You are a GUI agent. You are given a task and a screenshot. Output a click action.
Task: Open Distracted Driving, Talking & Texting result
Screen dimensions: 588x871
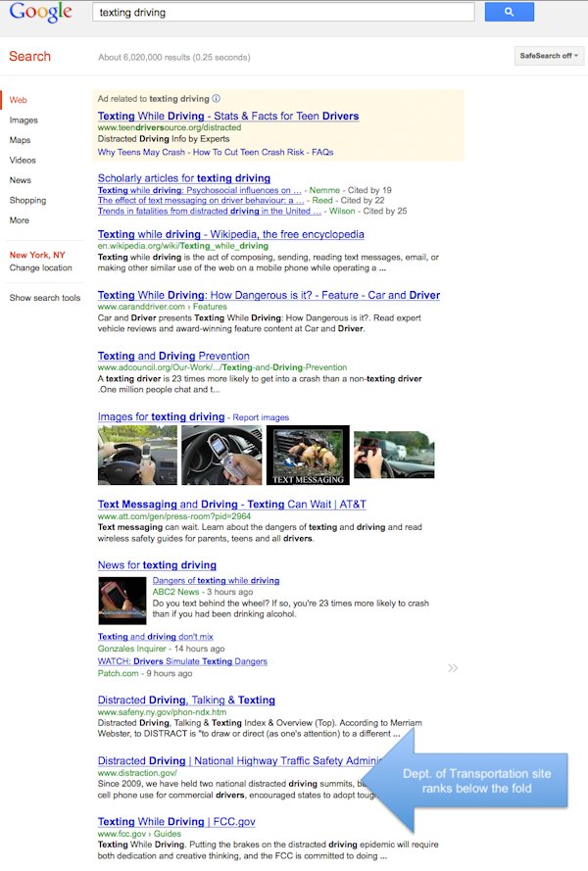(x=186, y=701)
